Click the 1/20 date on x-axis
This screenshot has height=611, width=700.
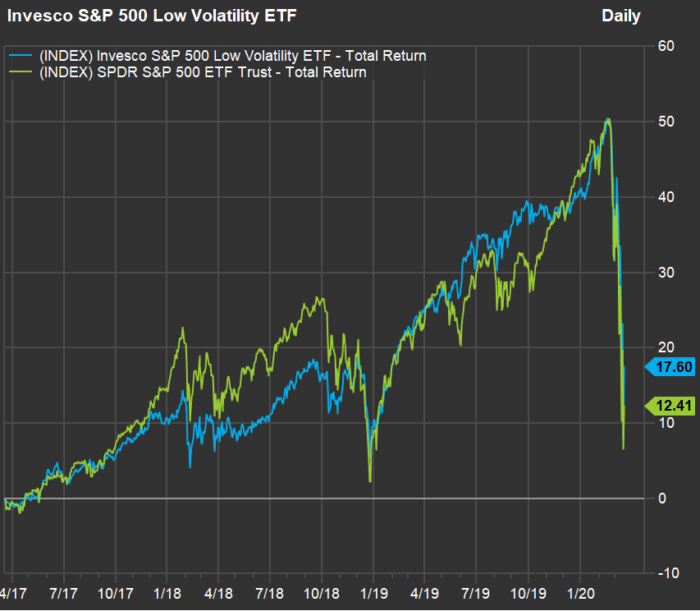coord(580,592)
